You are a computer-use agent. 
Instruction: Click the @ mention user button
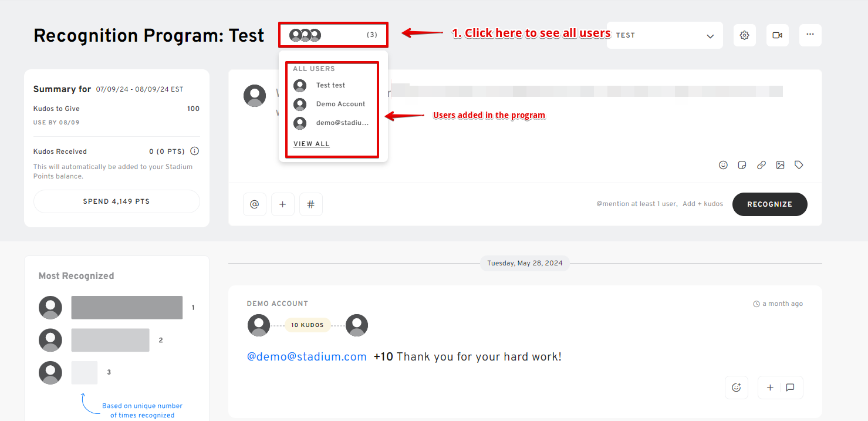(x=255, y=204)
